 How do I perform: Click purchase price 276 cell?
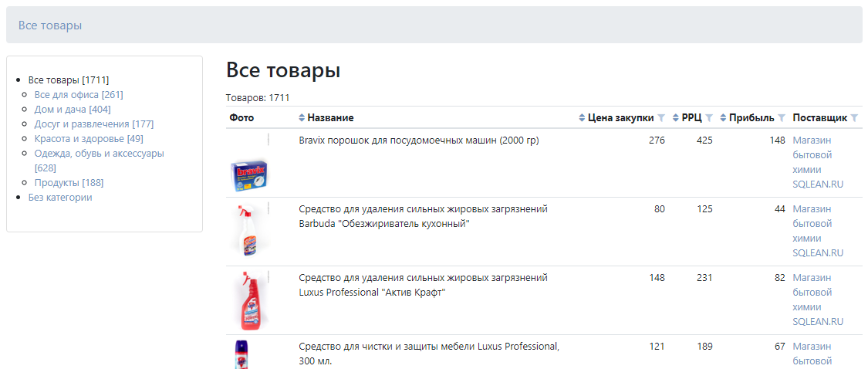tap(657, 140)
